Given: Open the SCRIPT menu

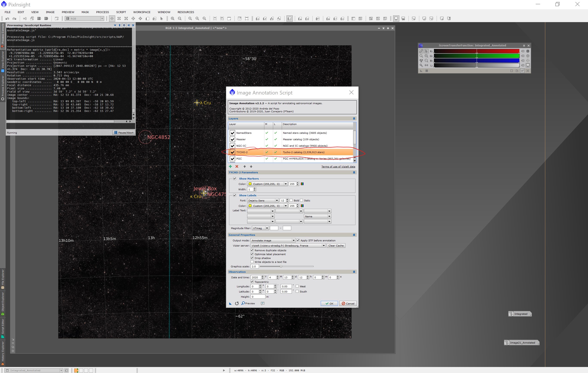Looking at the screenshot, I should coord(121,12).
